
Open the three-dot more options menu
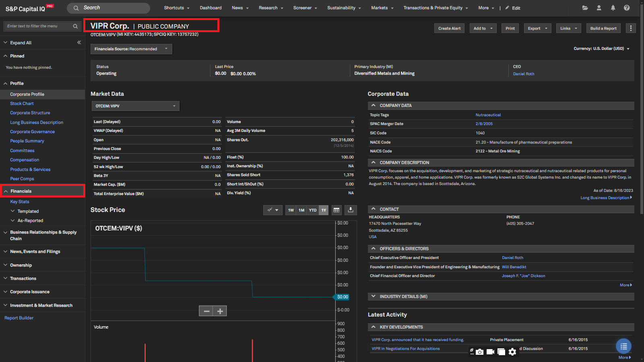[x=631, y=28]
